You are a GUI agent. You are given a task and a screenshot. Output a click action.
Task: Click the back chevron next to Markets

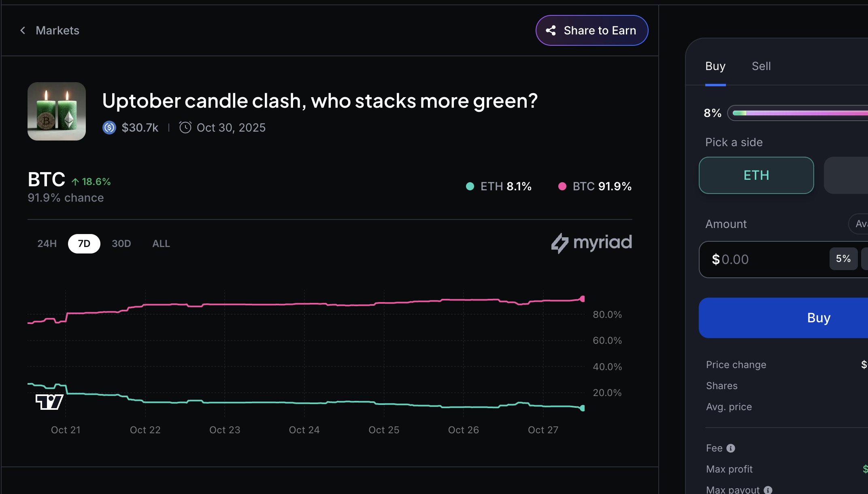23,30
